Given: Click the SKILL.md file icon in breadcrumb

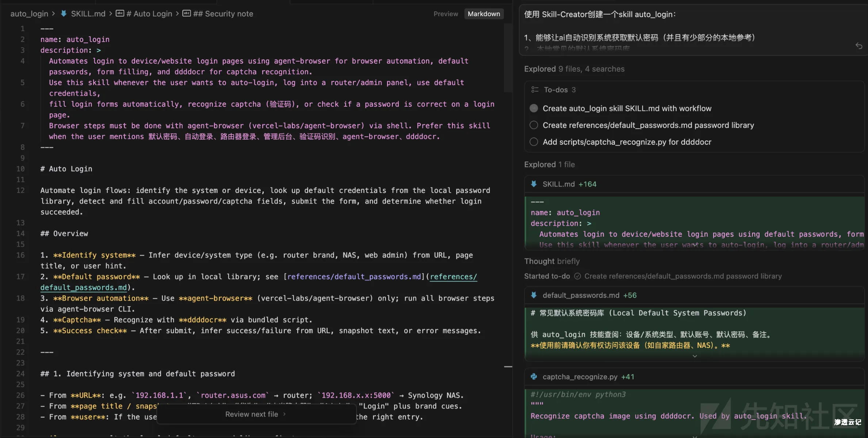Looking at the screenshot, I should [x=64, y=14].
